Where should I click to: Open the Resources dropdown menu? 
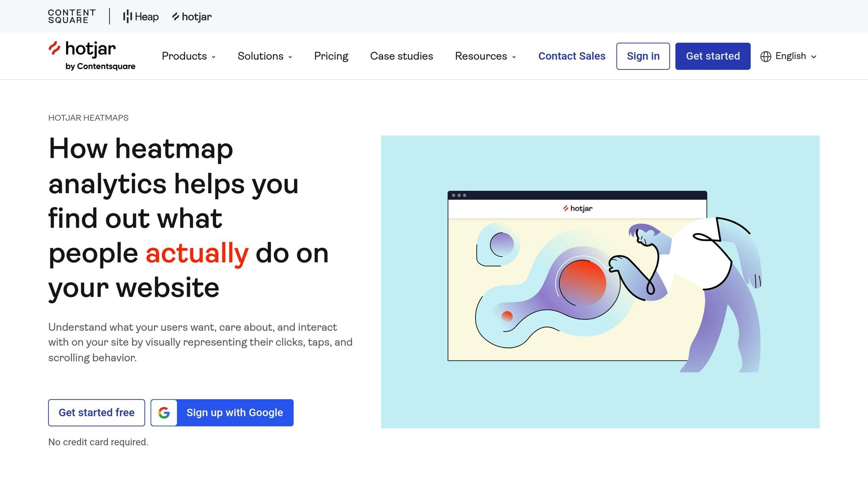[485, 56]
